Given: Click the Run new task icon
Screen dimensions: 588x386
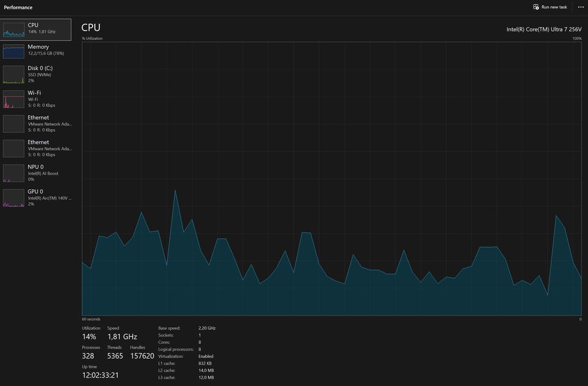Looking at the screenshot, I should coord(536,7).
